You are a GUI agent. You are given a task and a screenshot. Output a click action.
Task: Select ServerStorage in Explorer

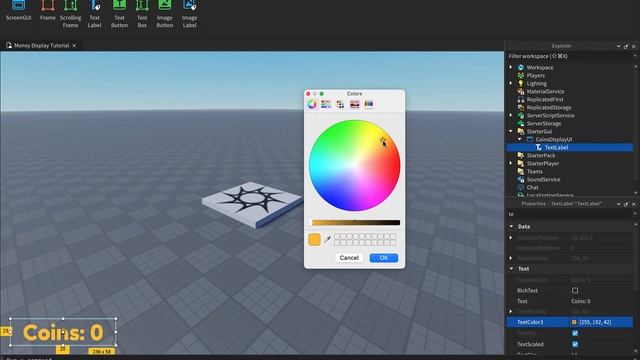(x=544, y=123)
